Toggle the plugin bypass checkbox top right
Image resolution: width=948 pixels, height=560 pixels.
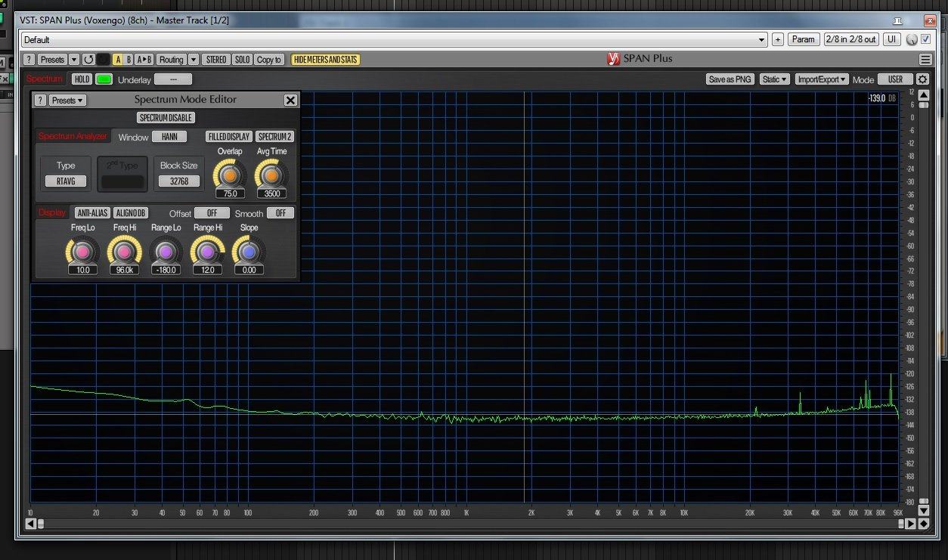(x=925, y=39)
